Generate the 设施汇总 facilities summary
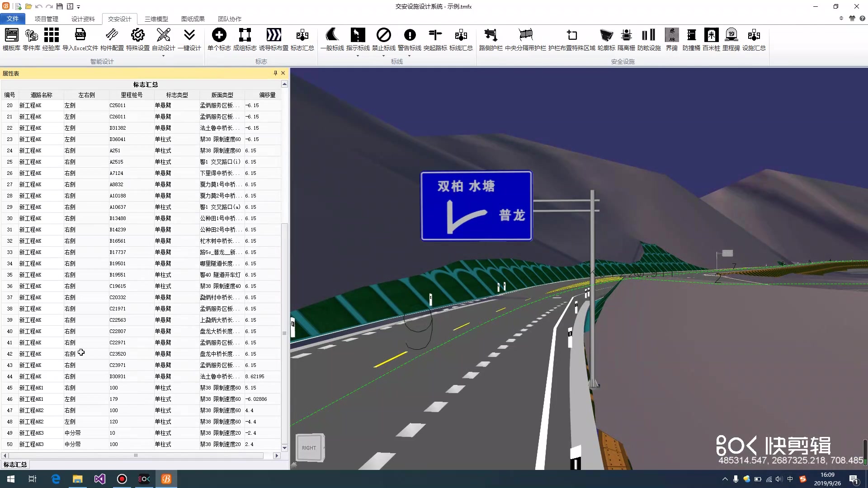The width and height of the screenshot is (868, 488). (754, 41)
